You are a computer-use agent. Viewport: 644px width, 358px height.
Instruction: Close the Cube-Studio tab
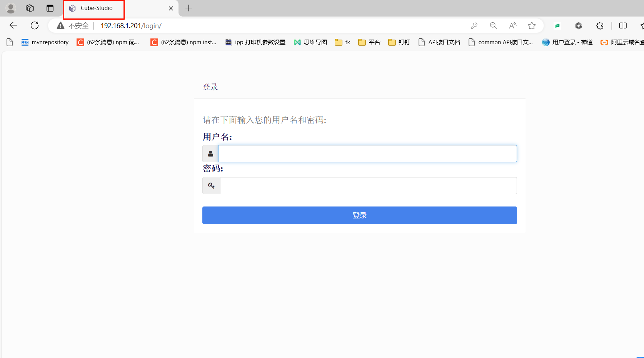click(x=171, y=8)
